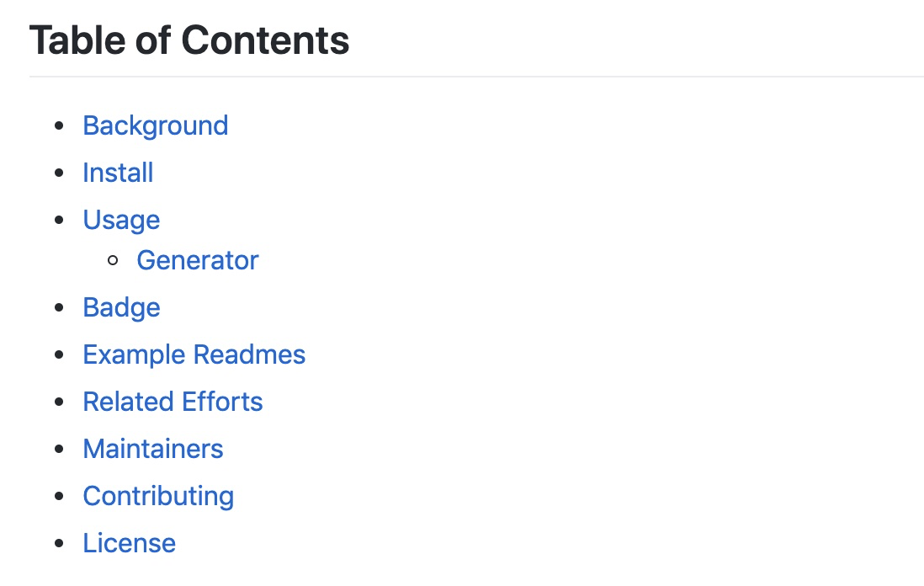
Task: Select the Related Efforts link
Action: (x=173, y=402)
